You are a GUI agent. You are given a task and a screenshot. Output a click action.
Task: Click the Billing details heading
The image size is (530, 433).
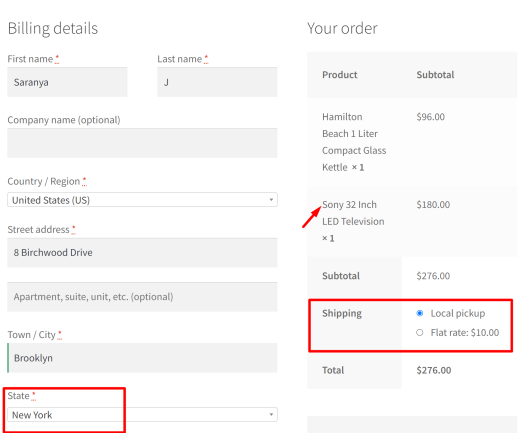pyautogui.click(x=53, y=28)
